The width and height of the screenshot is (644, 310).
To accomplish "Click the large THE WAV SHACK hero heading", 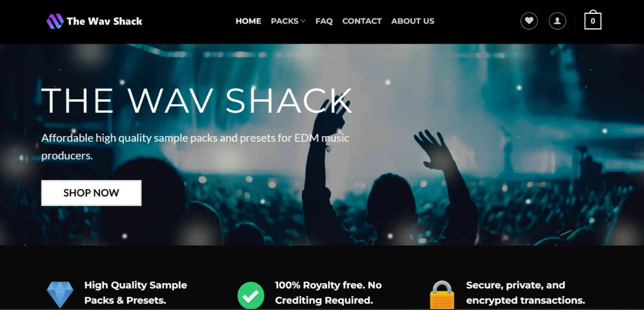I will (x=197, y=100).
